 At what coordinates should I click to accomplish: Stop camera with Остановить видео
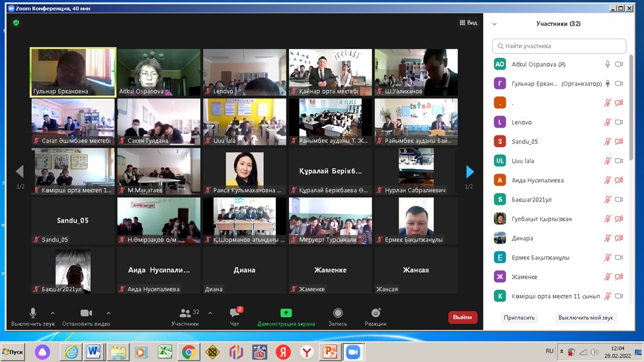coord(86,316)
